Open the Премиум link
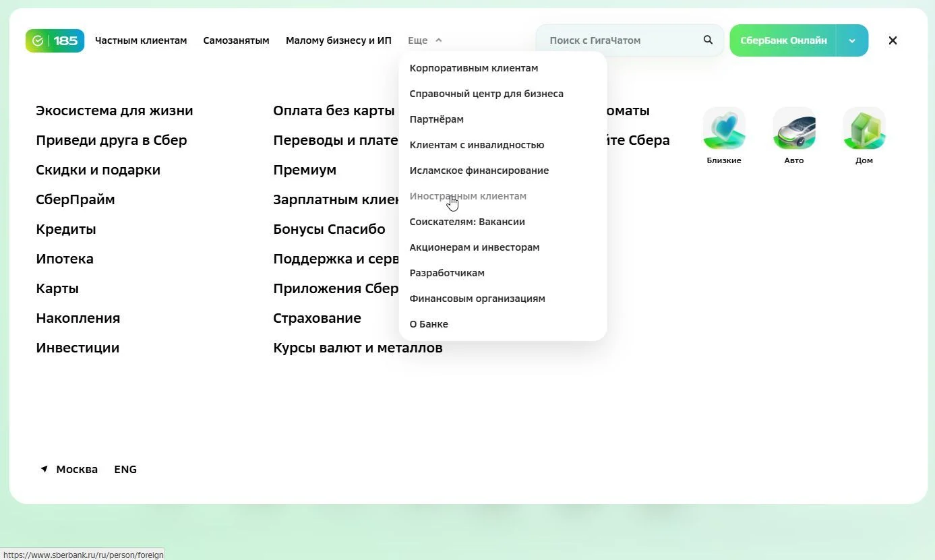The width and height of the screenshot is (935, 560). [x=305, y=170]
